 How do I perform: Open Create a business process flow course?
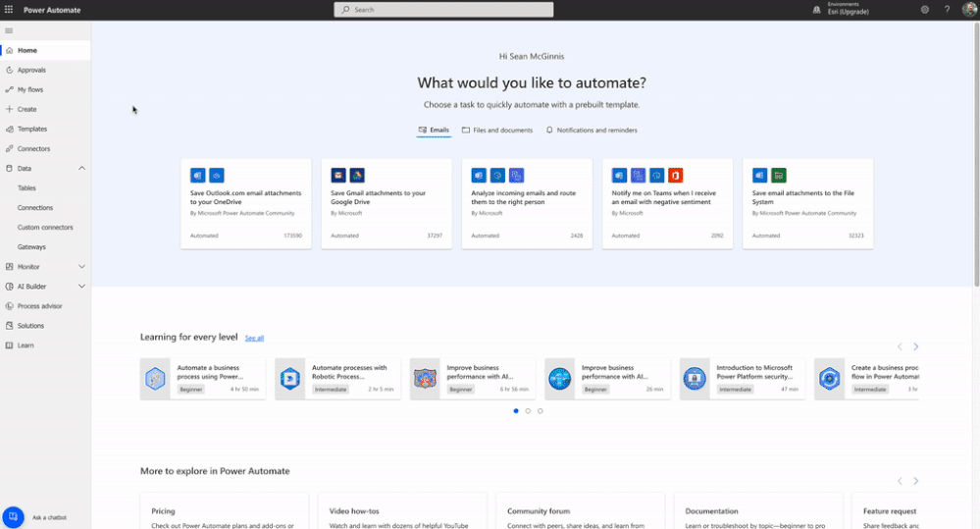(x=867, y=378)
